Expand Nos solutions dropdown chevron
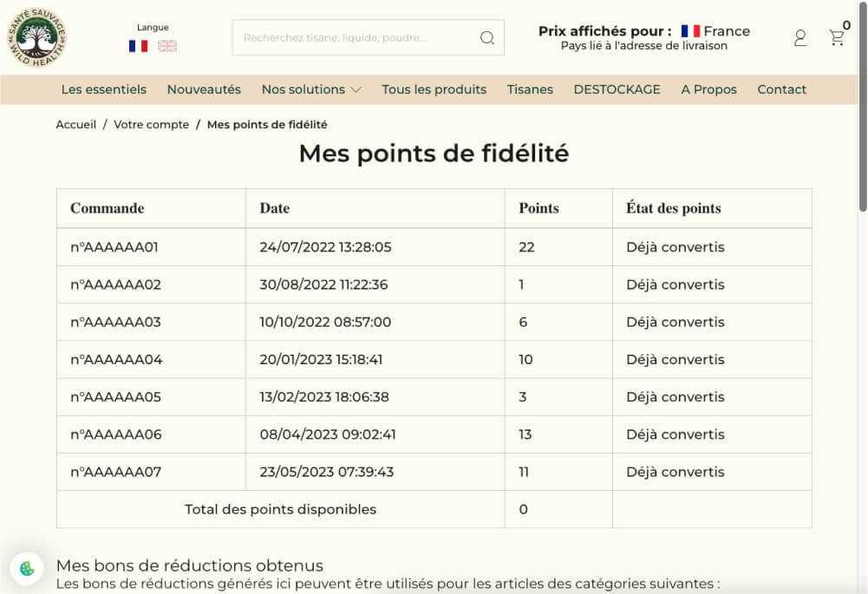The width and height of the screenshot is (868, 594). pyautogui.click(x=356, y=89)
